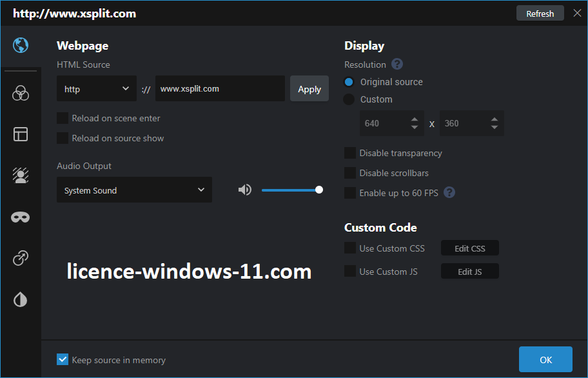Select the Custom resolution radio button
Image resolution: width=588 pixels, height=378 pixels.
[x=349, y=99]
